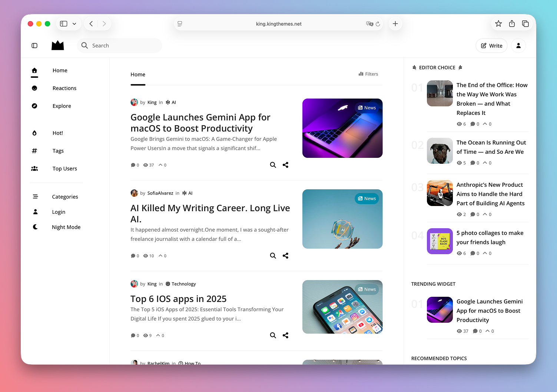Bookmark page with star icon

[498, 24]
